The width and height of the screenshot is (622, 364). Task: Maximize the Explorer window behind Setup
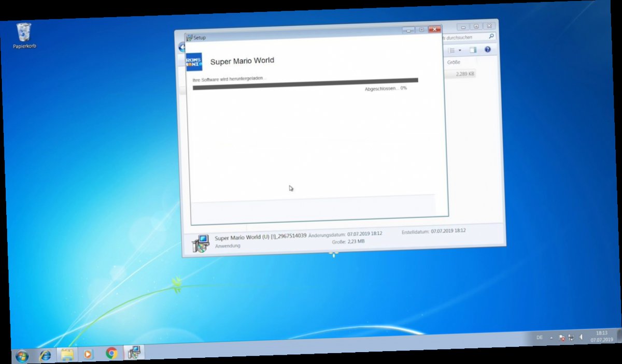tap(476, 26)
